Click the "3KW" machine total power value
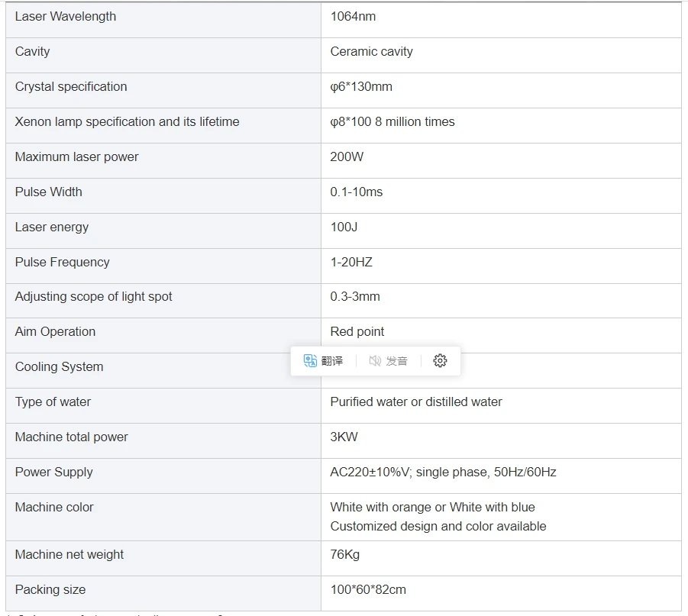 coord(344,437)
